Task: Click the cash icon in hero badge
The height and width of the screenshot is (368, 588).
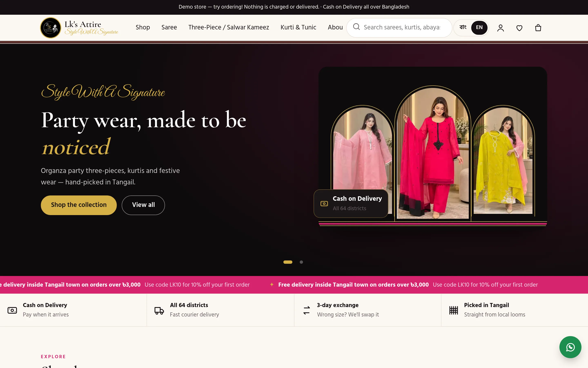Action: (x=324, y=203)
